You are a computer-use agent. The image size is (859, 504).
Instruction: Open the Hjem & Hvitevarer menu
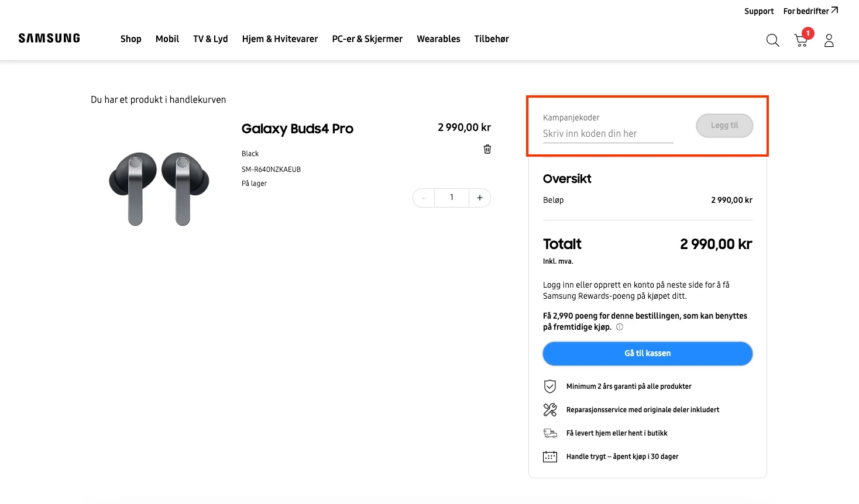click(x=280, y=39)
